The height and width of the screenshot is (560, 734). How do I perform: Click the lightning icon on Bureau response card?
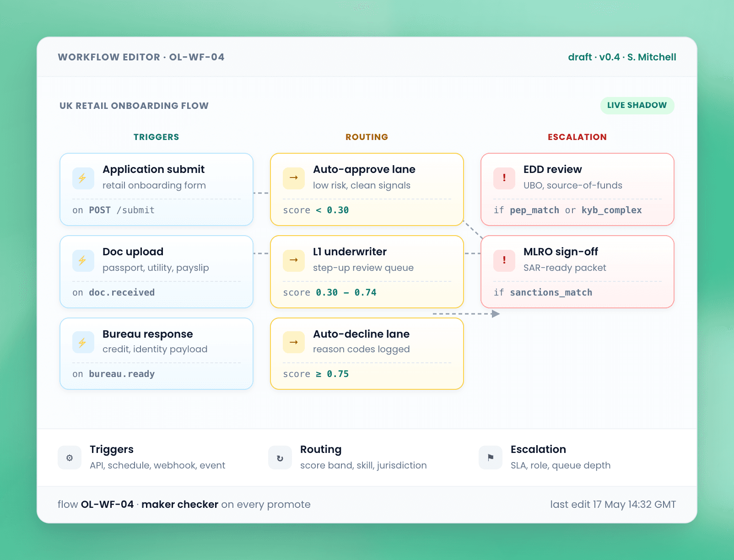tap(83, 342)
